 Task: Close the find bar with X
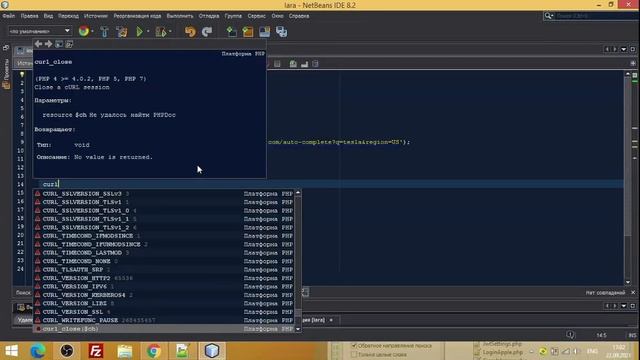click(633, 293)
